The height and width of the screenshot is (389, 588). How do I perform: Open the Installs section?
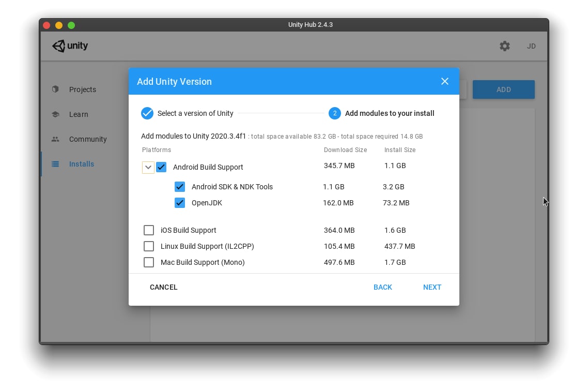(x=81, y=164)
